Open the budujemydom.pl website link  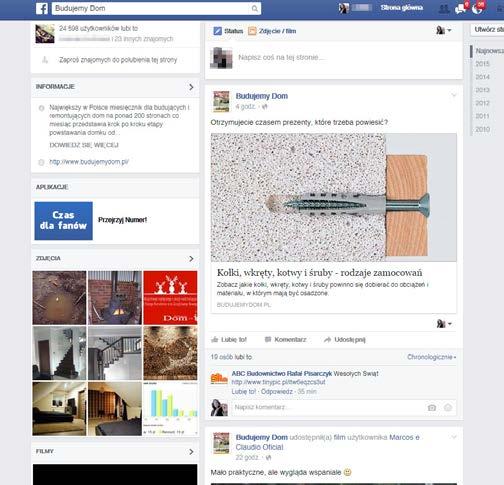pyautogui.click(x=89, y=162)
